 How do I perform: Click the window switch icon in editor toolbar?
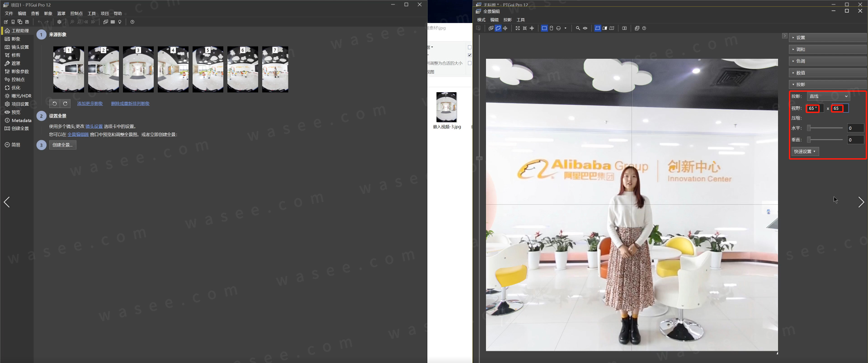click(x=637, y=28)
